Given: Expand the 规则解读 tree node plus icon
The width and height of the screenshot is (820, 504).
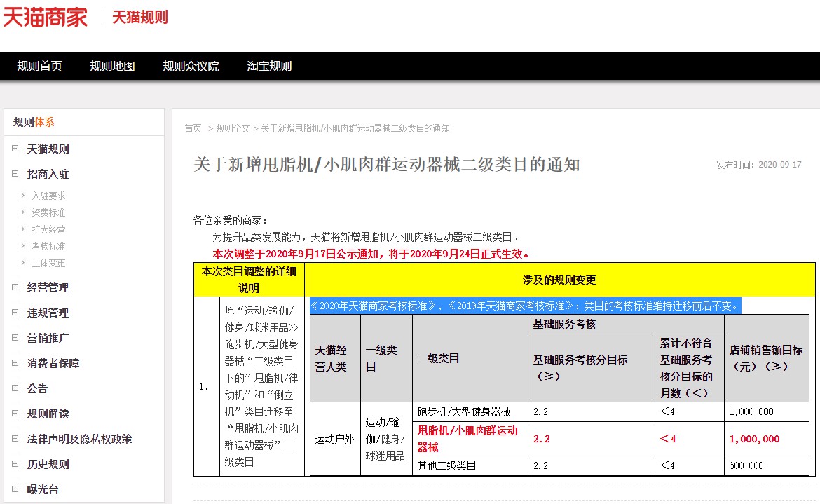Looking at the screenshot, I should pos(15,413).
